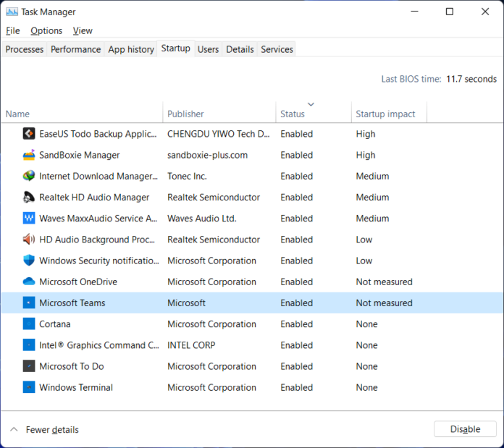Image resolution: width=504 pixels, height=448 pixels.
Task: Click the Windows Security shield icon
Action: point(29,261)
